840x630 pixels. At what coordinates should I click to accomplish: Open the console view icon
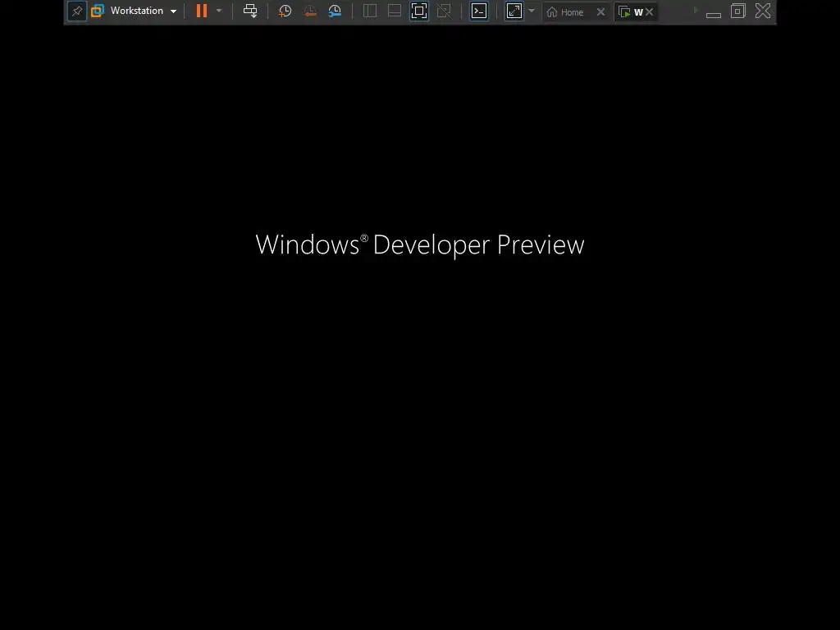coord(479,11)
